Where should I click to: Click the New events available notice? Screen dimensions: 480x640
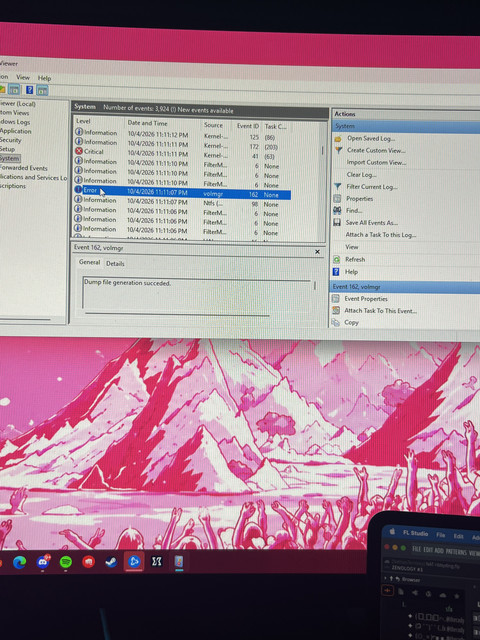(203, 110)
